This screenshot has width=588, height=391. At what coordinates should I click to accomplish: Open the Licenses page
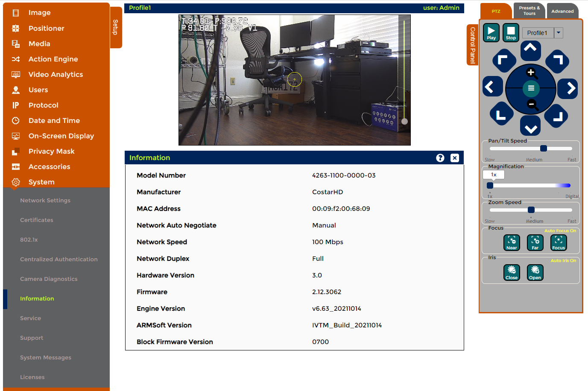click(x=32, y=377)
